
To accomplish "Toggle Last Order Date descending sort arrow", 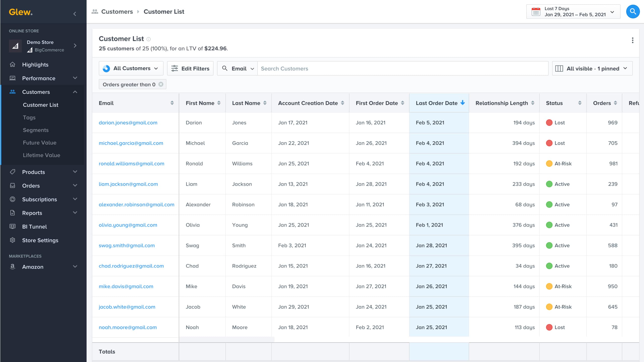I will coord(463,103).
